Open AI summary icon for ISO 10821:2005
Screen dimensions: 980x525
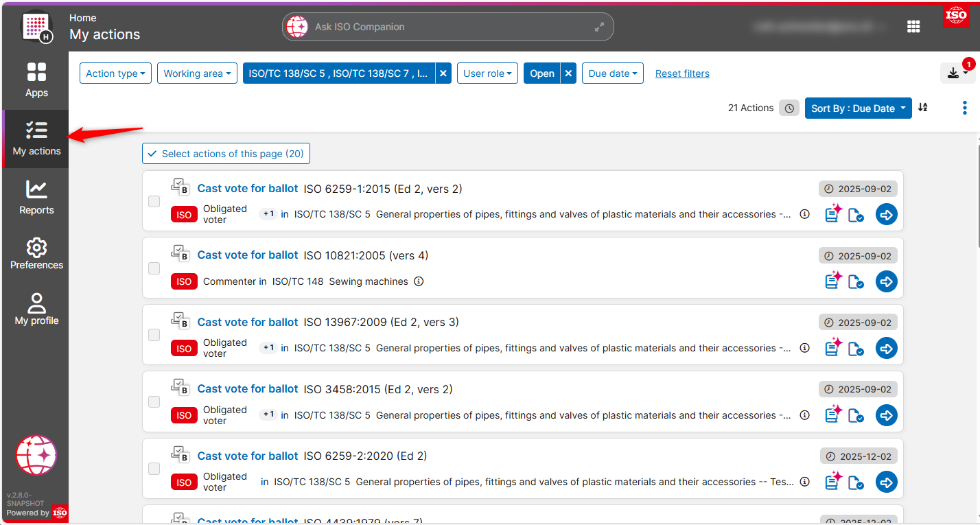click(833, 280)
